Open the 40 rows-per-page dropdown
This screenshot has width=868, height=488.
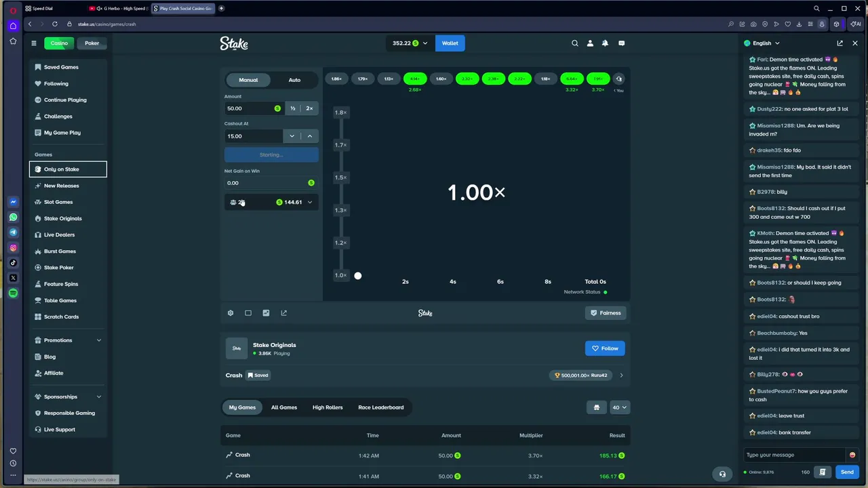(x=619, y=407)
